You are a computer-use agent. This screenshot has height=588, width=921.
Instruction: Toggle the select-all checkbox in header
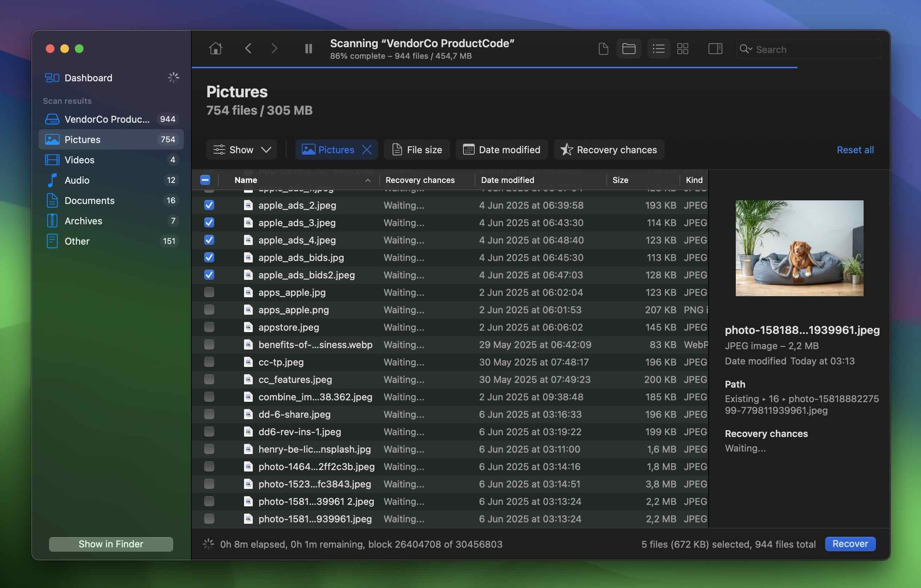coord(205,180)
